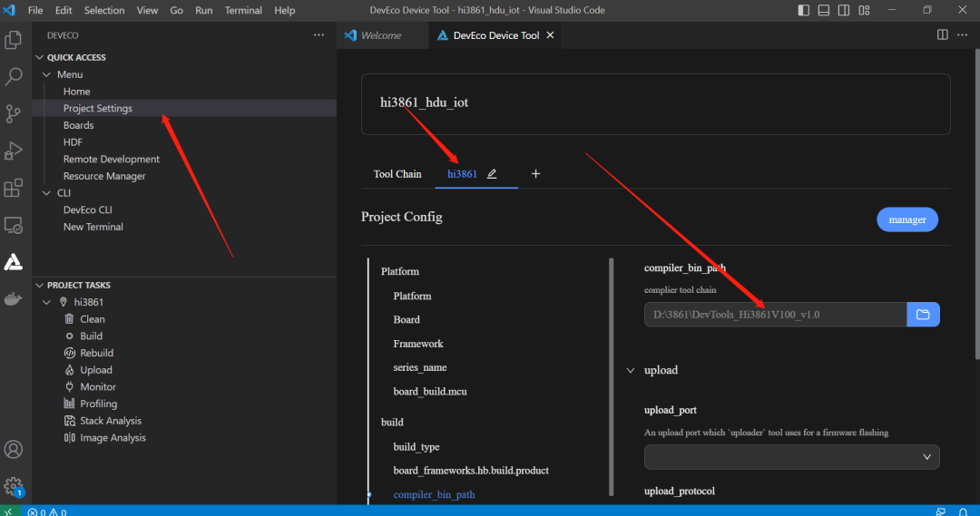Open Run and Debug view
Image resolution: width=980 pixels, height=516 pixels.
coord(14,151)
